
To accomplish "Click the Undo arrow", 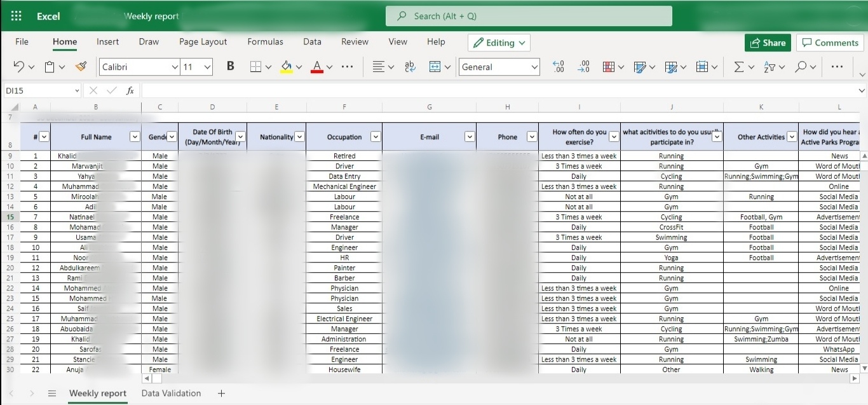I will pyautogui.click(x=18, y=67).
